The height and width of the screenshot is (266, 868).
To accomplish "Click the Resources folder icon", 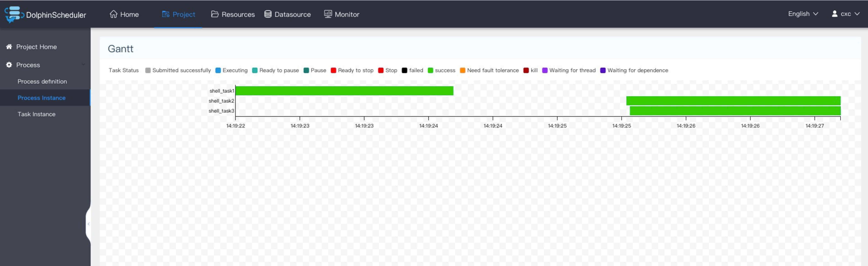I will 215,14.
